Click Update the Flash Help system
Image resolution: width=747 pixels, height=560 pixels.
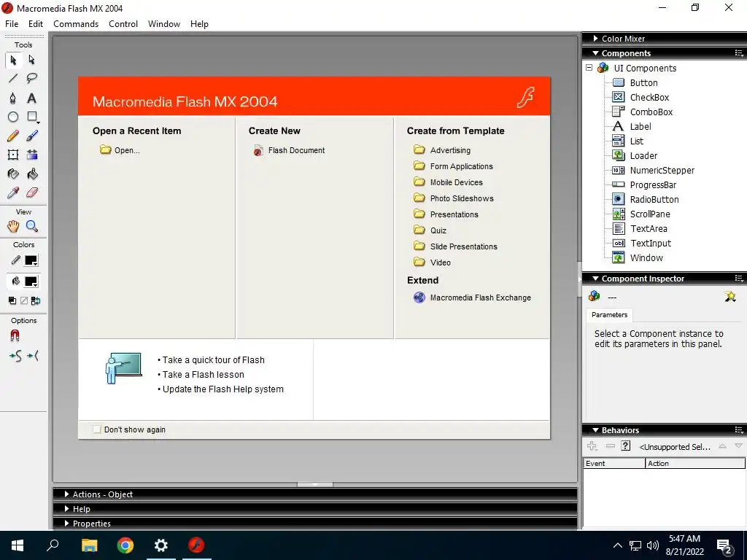pyautogui.click(x=223, y=389)
